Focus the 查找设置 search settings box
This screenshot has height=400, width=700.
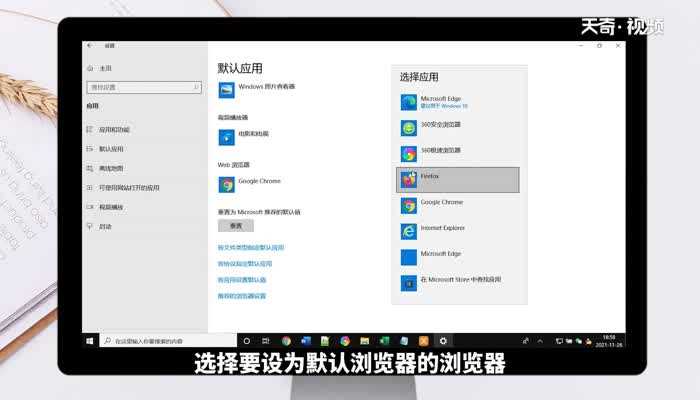144,87
